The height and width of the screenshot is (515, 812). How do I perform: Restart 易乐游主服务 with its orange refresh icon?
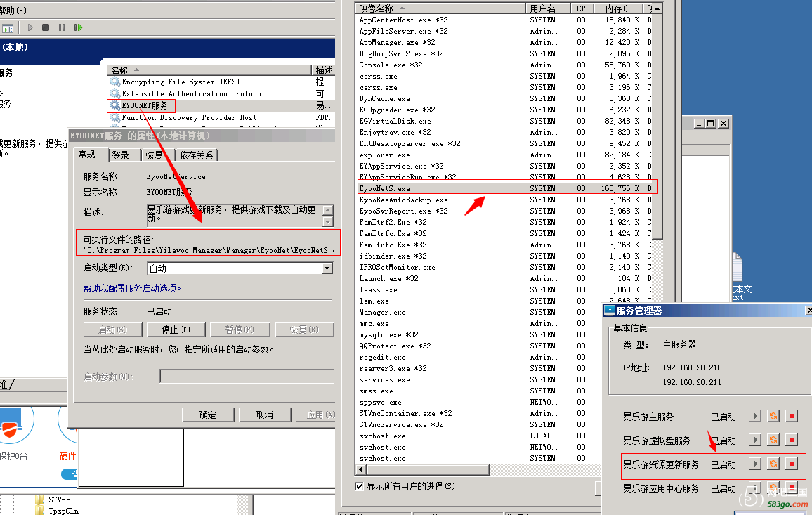pos(773,416)
